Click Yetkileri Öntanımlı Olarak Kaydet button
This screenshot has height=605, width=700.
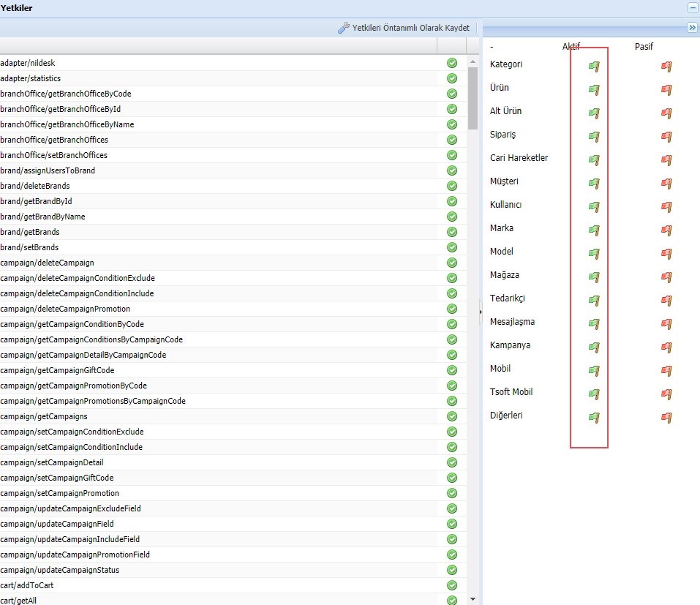click(x=404, y=28)
